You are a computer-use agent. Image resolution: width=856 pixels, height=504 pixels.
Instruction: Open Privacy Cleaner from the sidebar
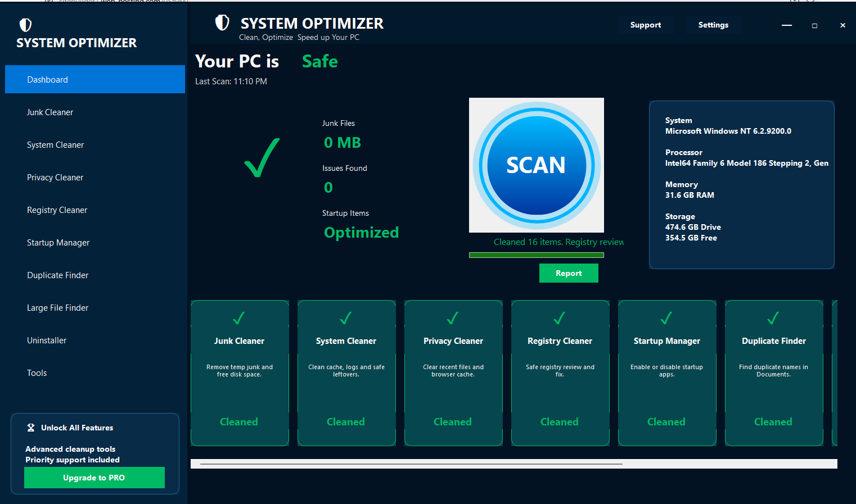coord(95,178)
